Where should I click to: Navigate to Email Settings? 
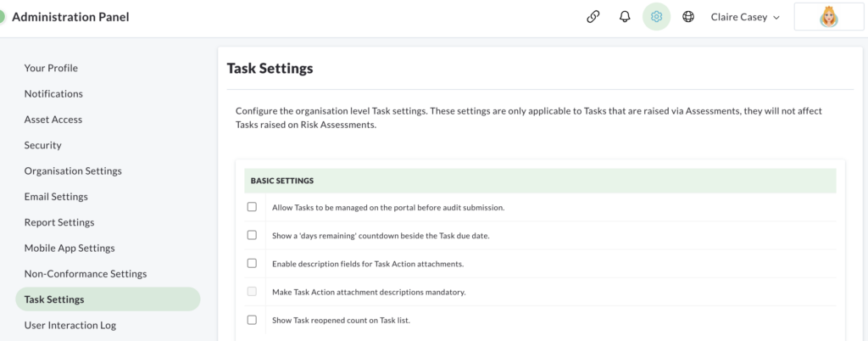(x=56, y=197)
